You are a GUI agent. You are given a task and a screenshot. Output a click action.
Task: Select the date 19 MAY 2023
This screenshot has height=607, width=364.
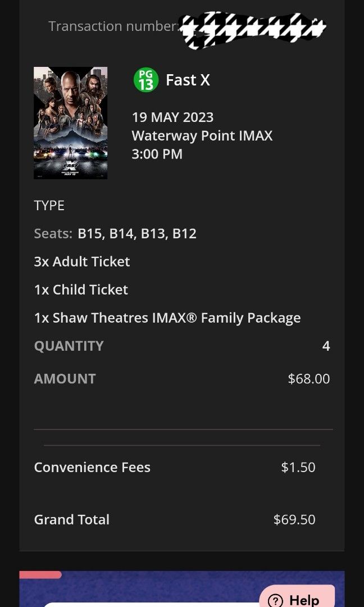pos(172,117)
